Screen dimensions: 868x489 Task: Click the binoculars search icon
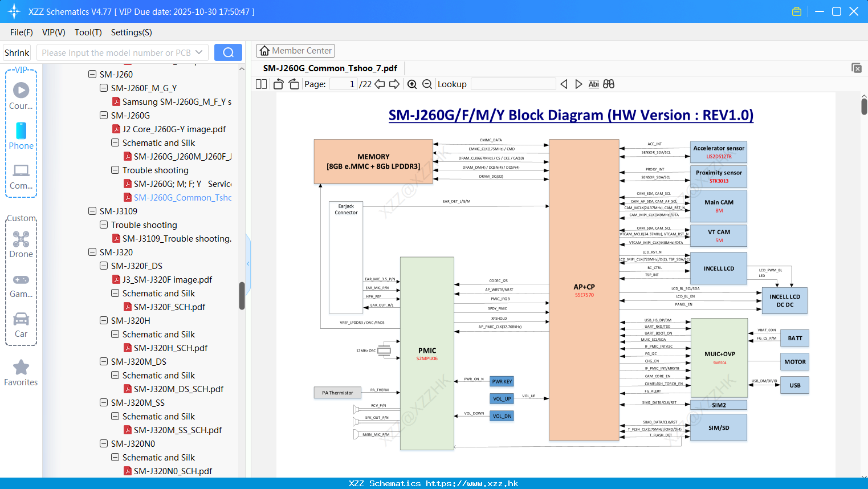click(609, 84)
